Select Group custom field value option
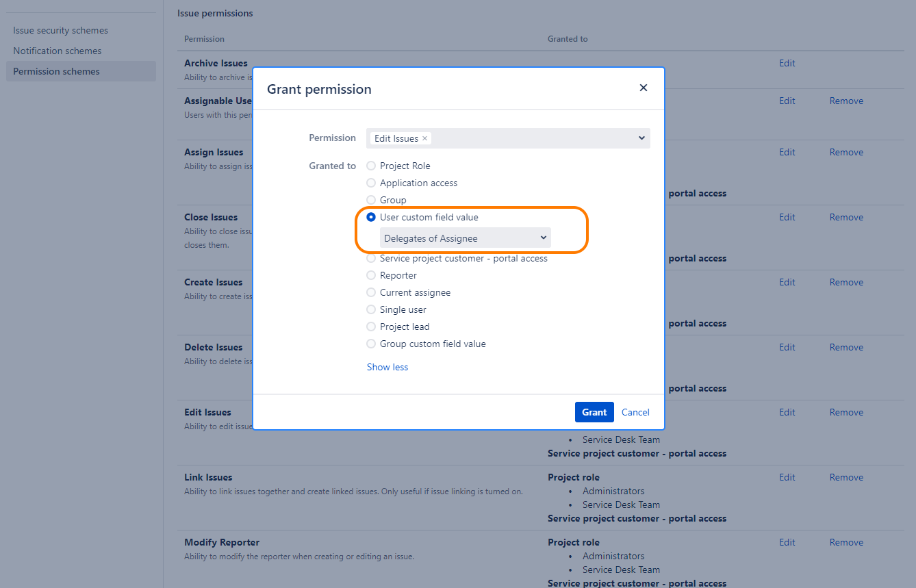 371,344
